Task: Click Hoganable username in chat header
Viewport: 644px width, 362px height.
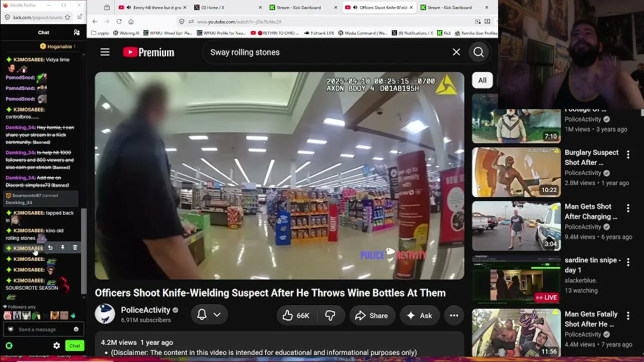Action: 59,46
